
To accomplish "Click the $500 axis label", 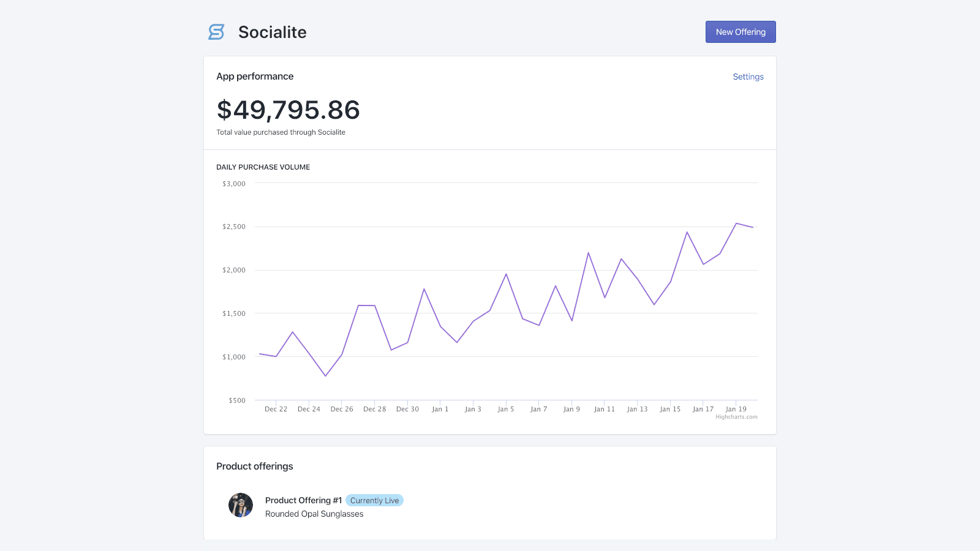I will pyautogui.click(x=238, y=400).
